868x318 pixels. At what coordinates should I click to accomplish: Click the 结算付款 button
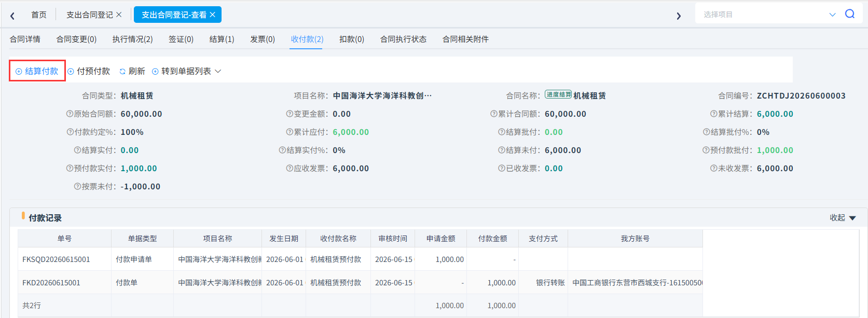(37, 71)
